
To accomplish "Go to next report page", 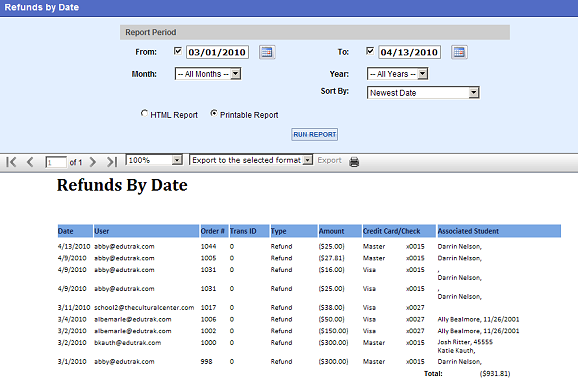I will click(93, 162).
